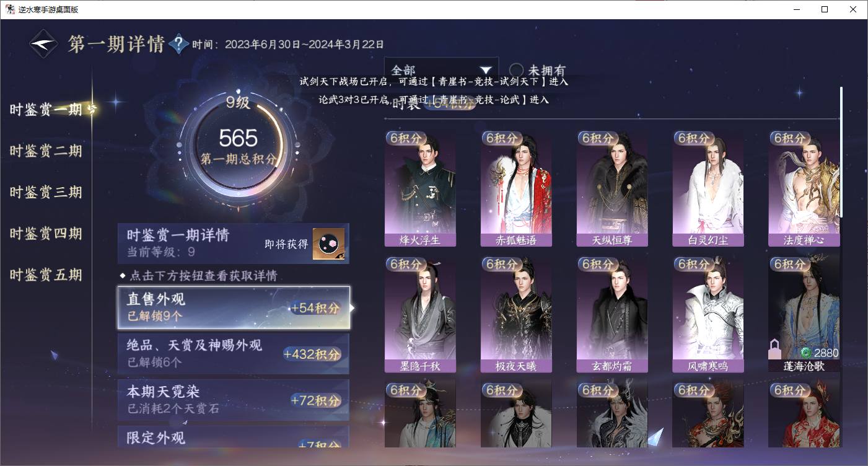Screen dimensions: 868x466
Task: Click the green jade currency icon 2880
Action: click(806, 353)
